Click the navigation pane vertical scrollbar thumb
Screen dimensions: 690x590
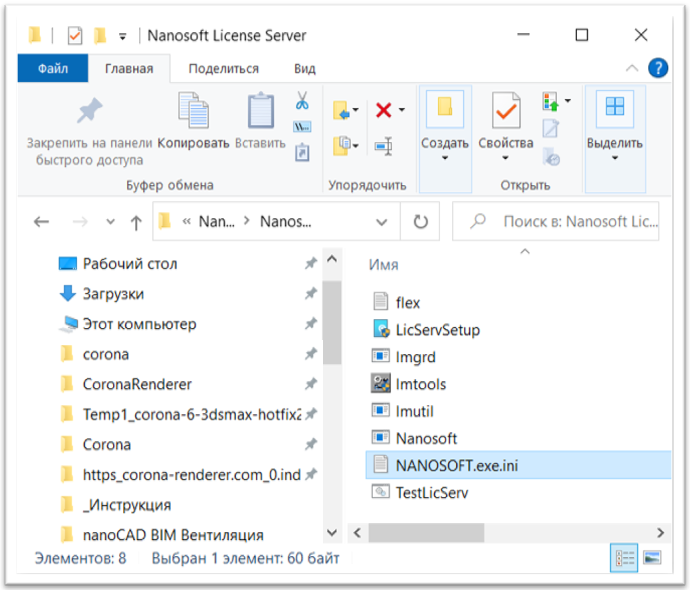point(332,322)
